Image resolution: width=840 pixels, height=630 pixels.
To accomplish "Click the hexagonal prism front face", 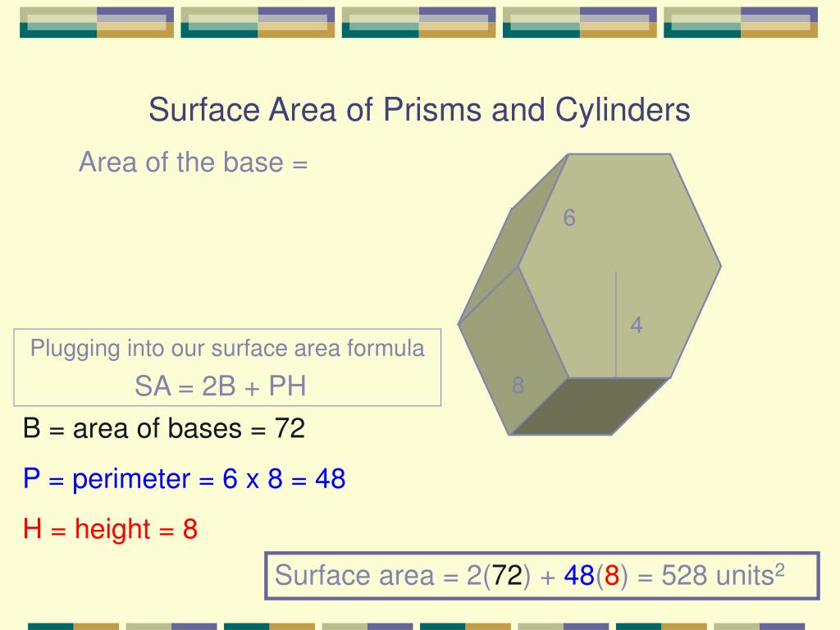I will (x=620, y=266).
